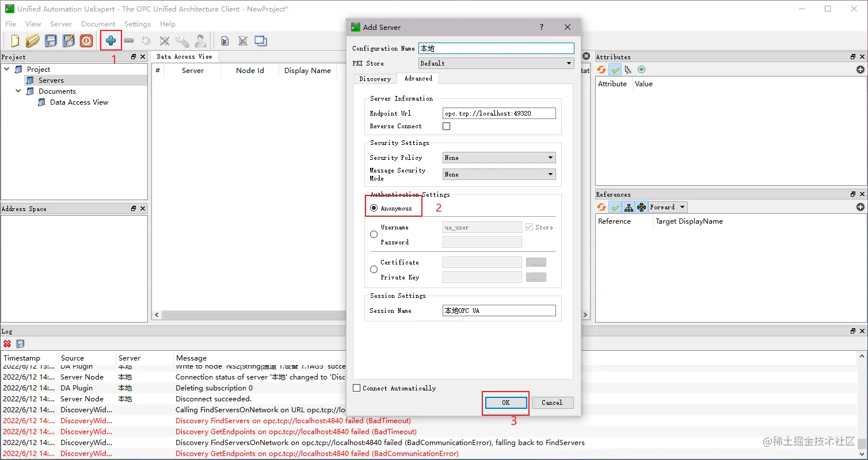Open the Help menu

(x=167, y=24)
